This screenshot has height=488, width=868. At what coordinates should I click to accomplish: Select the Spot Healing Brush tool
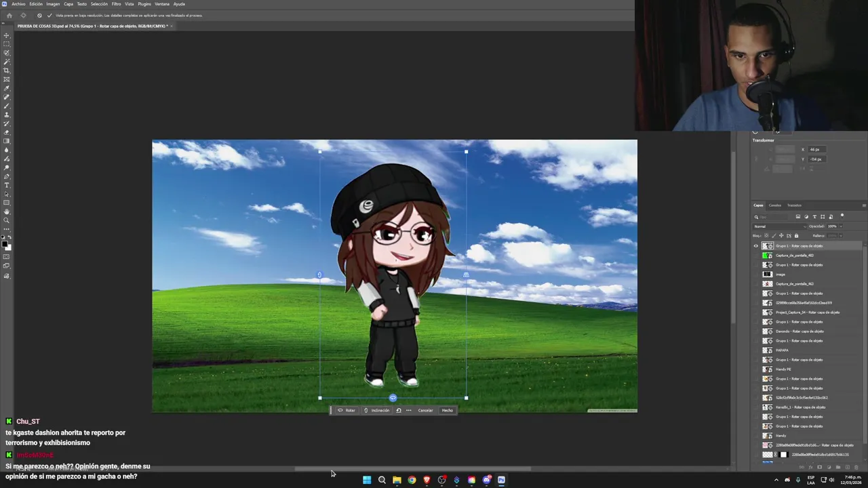[x=7, y=97]
